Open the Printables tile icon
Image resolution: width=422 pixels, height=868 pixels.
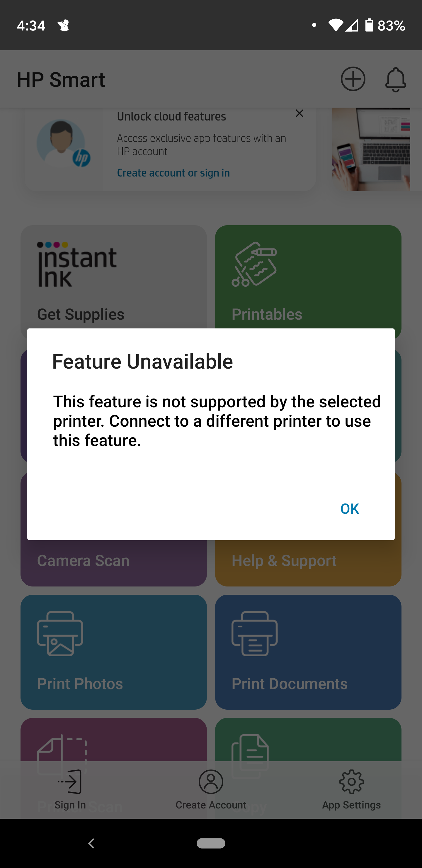(254, 264)
